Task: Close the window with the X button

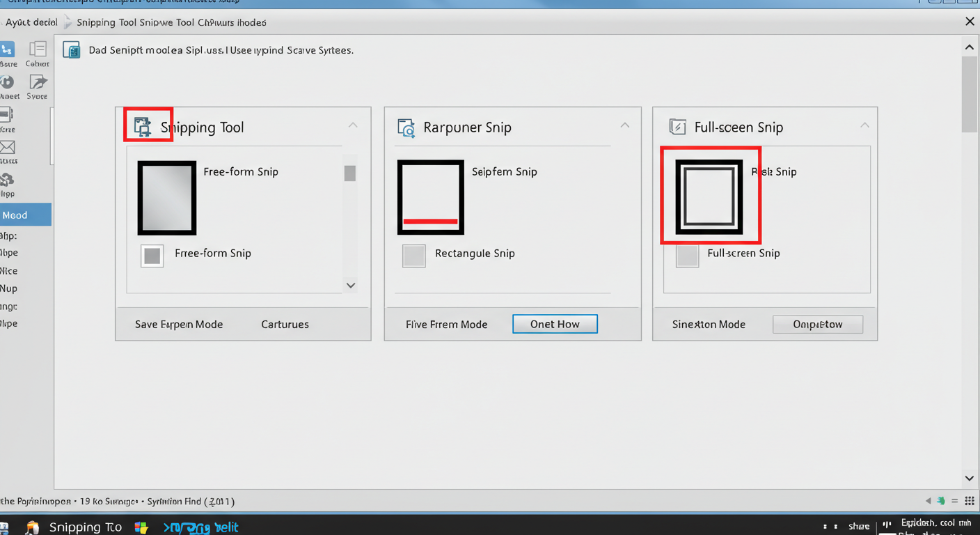Action: tap(970, 22)
